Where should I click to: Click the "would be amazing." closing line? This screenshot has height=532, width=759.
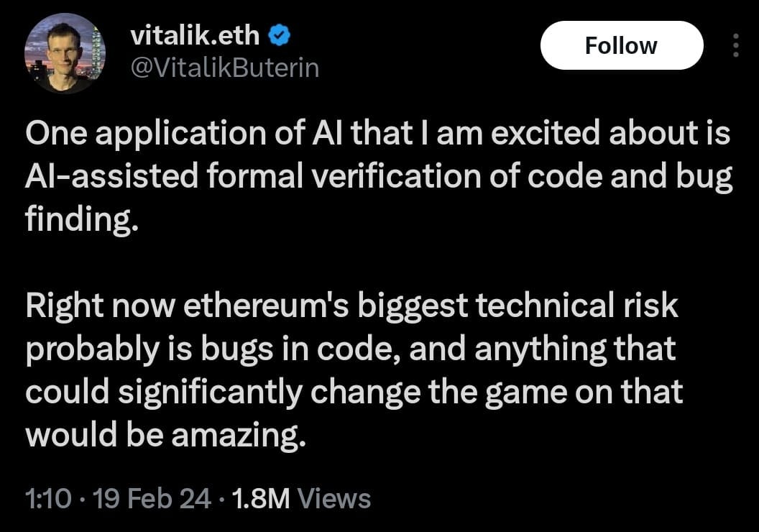[166, 434]
